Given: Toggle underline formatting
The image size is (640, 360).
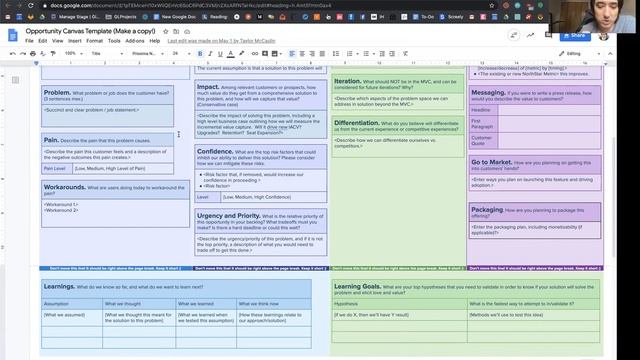Looking at the screenshot, I should pos(220,53).
